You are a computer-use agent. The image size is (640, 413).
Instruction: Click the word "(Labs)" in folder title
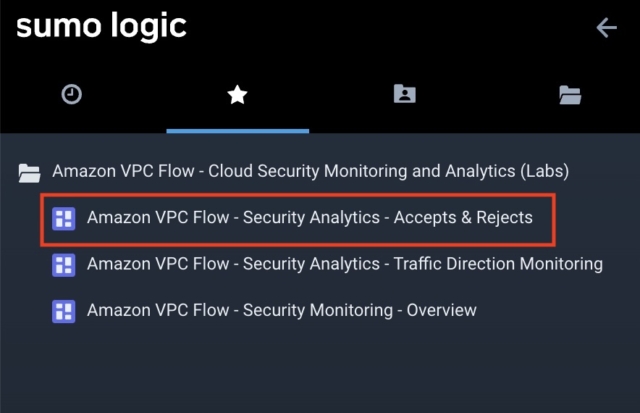point(544,171)
